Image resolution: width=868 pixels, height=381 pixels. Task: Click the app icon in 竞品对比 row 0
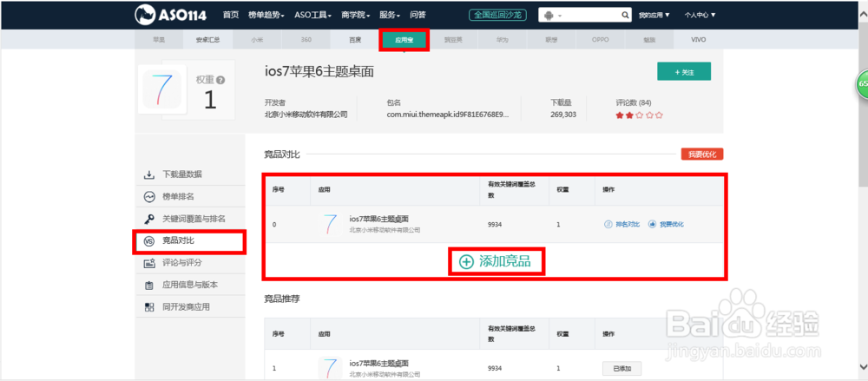pos(330,224)
